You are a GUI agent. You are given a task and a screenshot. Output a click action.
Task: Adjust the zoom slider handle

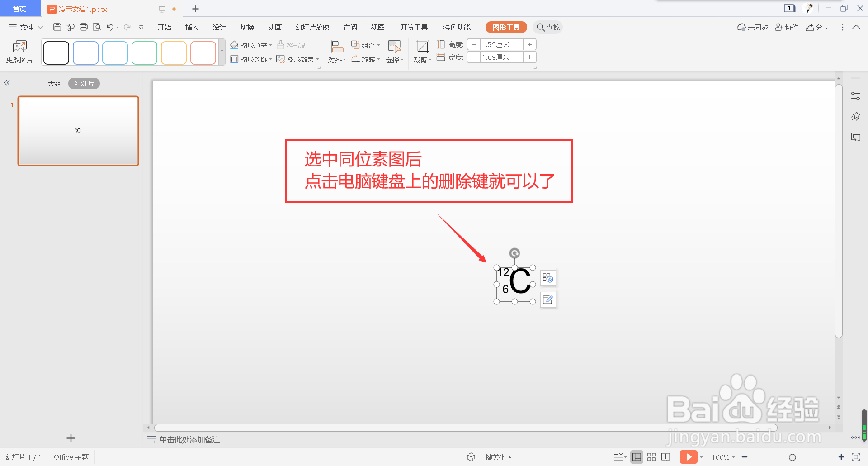coord(792,457)
